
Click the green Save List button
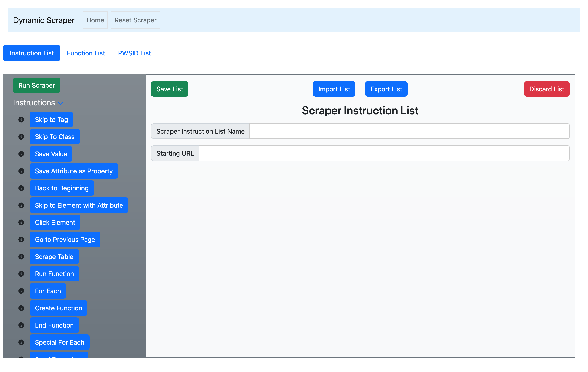169,89
